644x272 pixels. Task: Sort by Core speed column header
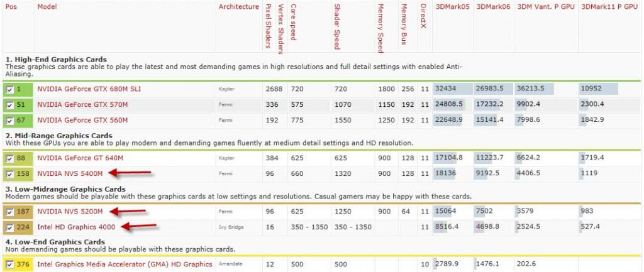coord(293,22)
